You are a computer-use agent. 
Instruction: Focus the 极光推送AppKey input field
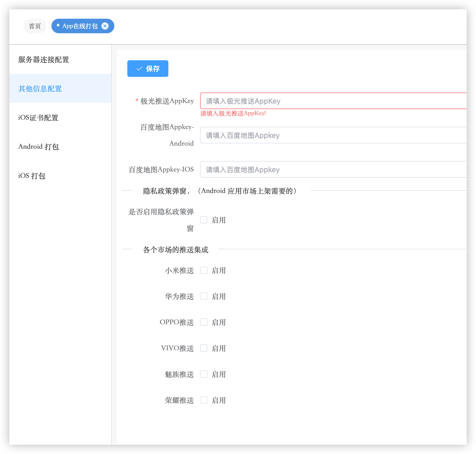(x=333, y=101)
